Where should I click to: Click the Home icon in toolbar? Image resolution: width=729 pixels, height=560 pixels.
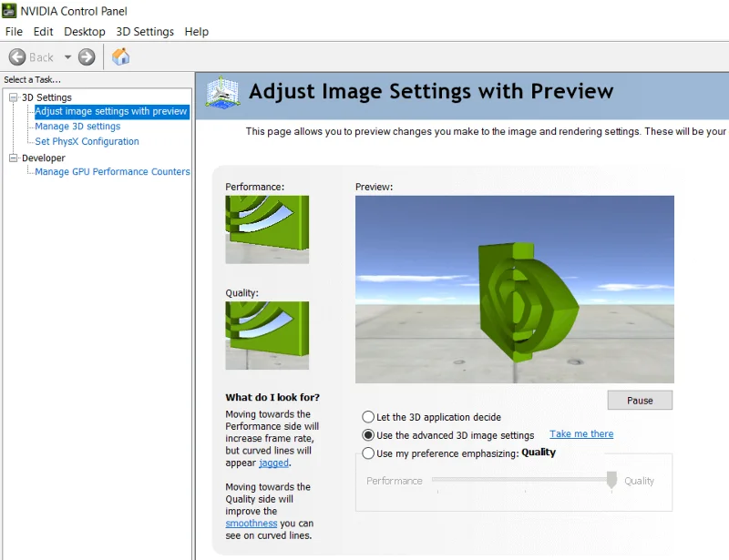121,56
